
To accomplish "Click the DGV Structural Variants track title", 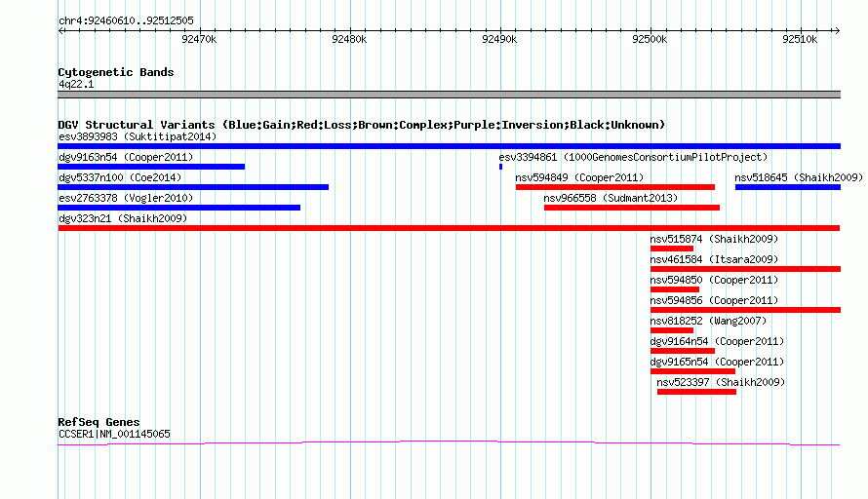I will click(362, 125).
